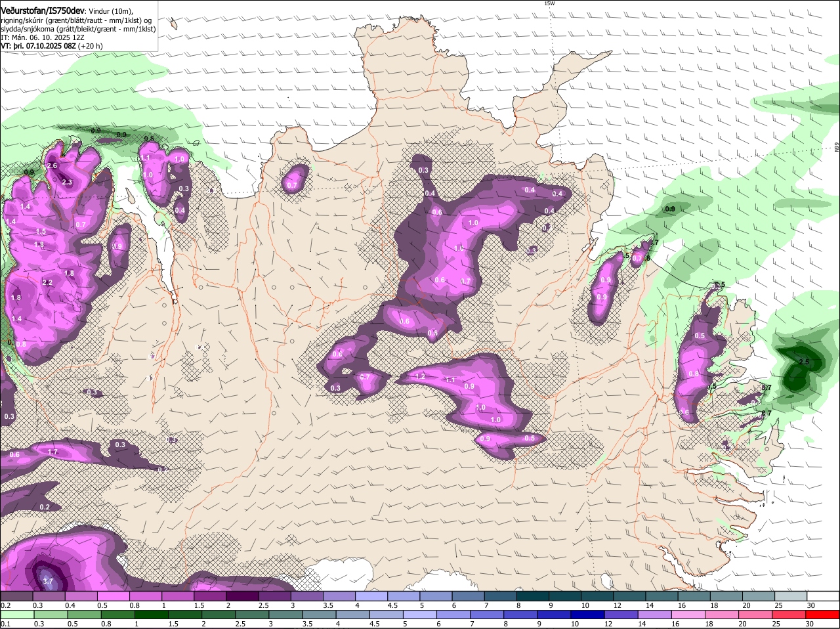Click the '0.1' label in rain legend
Image resolution: width=840 pixels, height=629 pixels.
pyautogui.click(x=5, y=624)
